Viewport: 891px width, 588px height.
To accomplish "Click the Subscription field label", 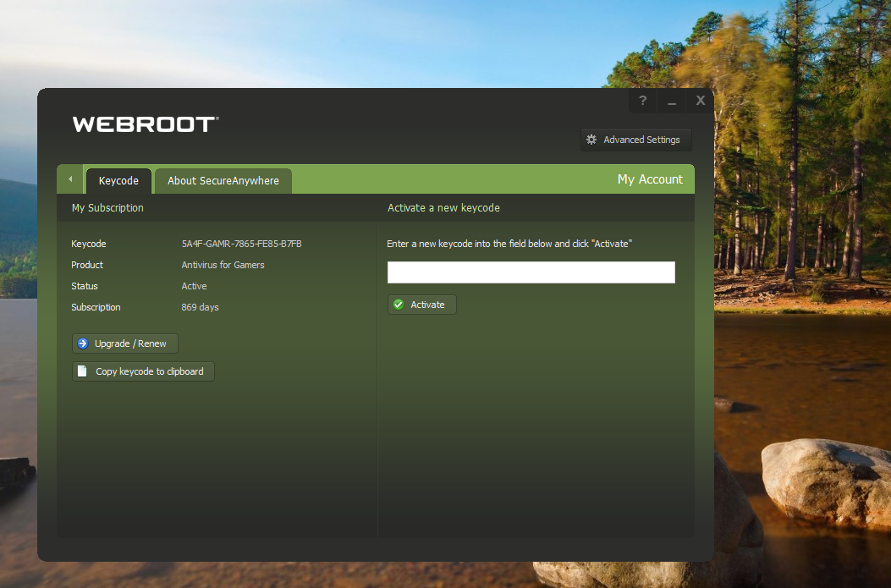I will 96,307.
